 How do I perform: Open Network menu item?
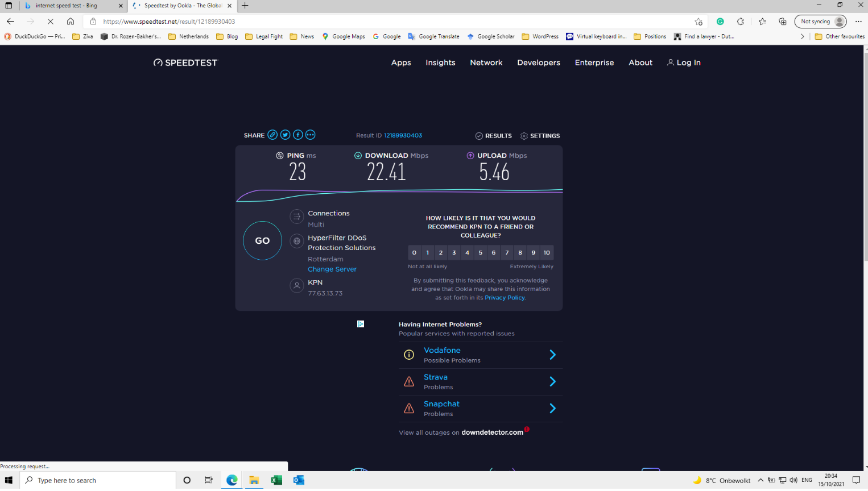pos(486,63)
